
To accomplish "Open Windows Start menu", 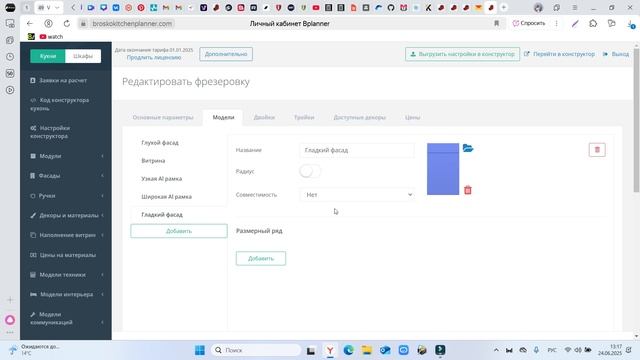I will (x=200, y=350).
